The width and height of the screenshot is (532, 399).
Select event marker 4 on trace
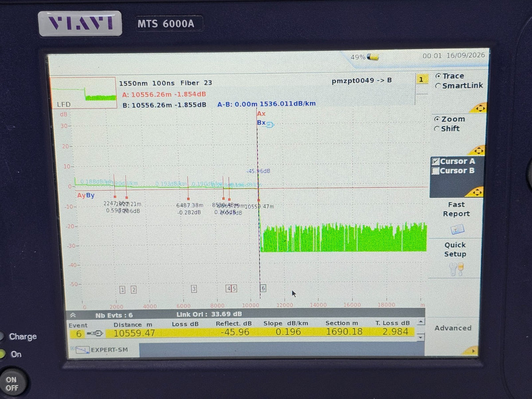[x=229, y=289]
